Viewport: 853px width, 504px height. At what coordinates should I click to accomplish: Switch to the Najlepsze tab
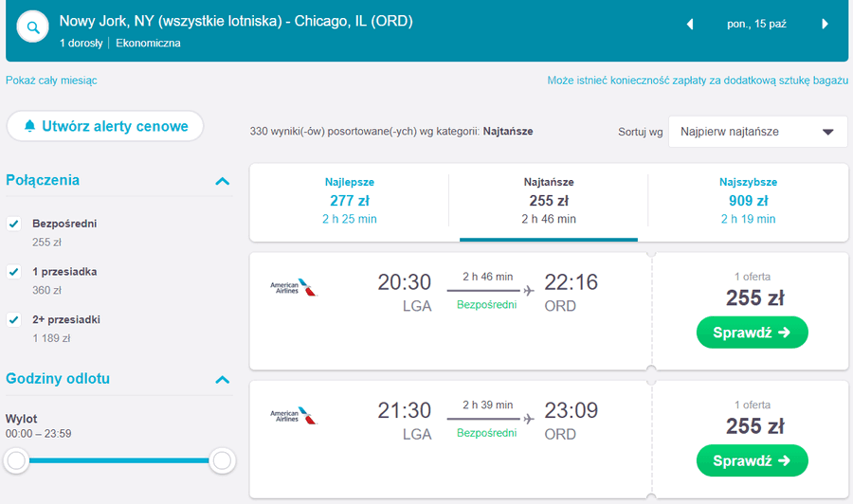349,201
